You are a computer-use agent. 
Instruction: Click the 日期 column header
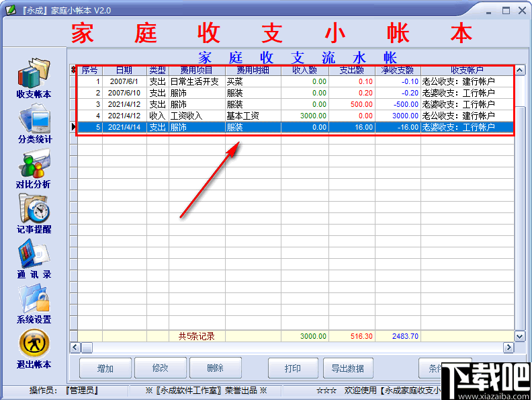click(124, 71)
